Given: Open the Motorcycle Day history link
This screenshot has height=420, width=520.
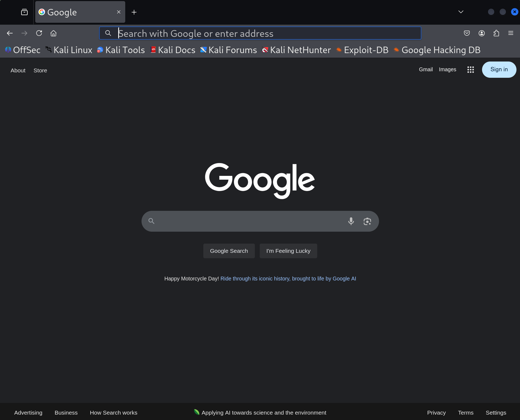Looking at the screenshot, I should click(x=288, y=279).
